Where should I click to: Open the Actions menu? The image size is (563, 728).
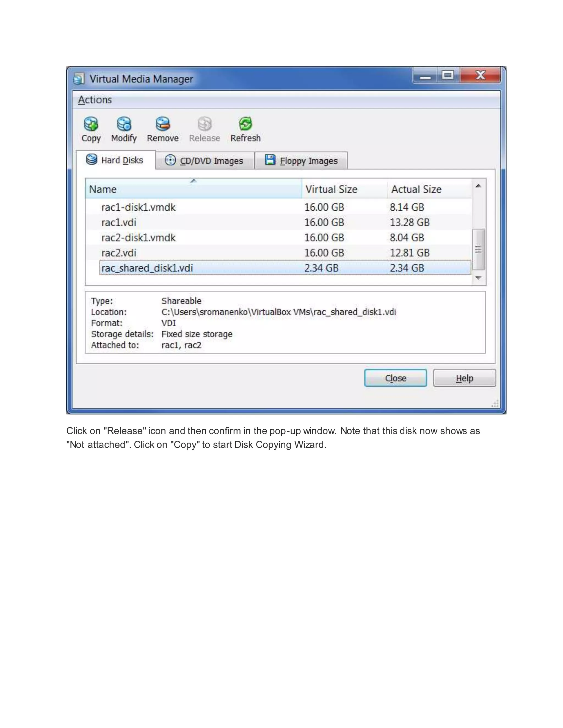coord(95,100)
